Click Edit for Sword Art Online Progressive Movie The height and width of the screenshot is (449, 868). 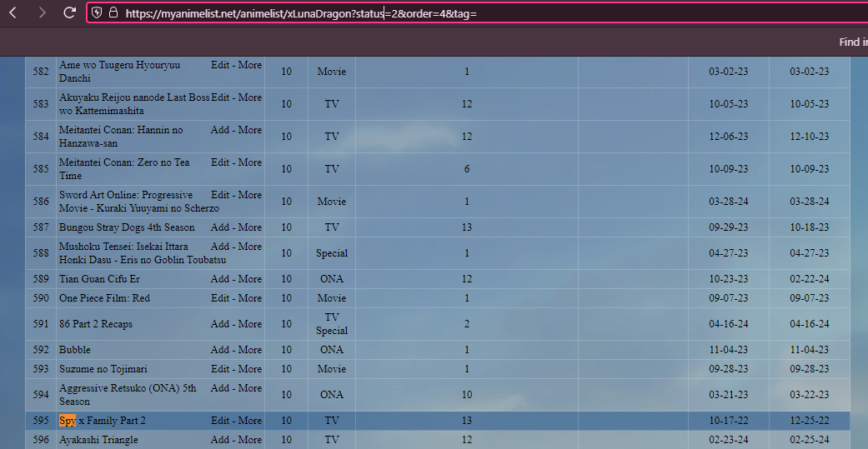coord(220,195)
